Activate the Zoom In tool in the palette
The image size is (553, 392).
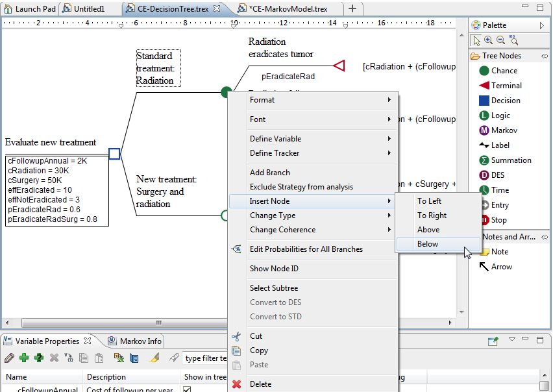pyautogui.click(x=487, y=39)
